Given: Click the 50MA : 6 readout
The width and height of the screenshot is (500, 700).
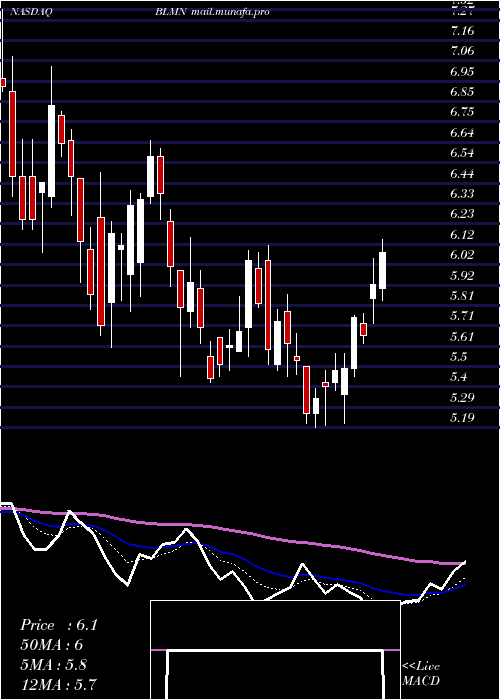Looking at the screenshot, I should click(x=51, y=645).
